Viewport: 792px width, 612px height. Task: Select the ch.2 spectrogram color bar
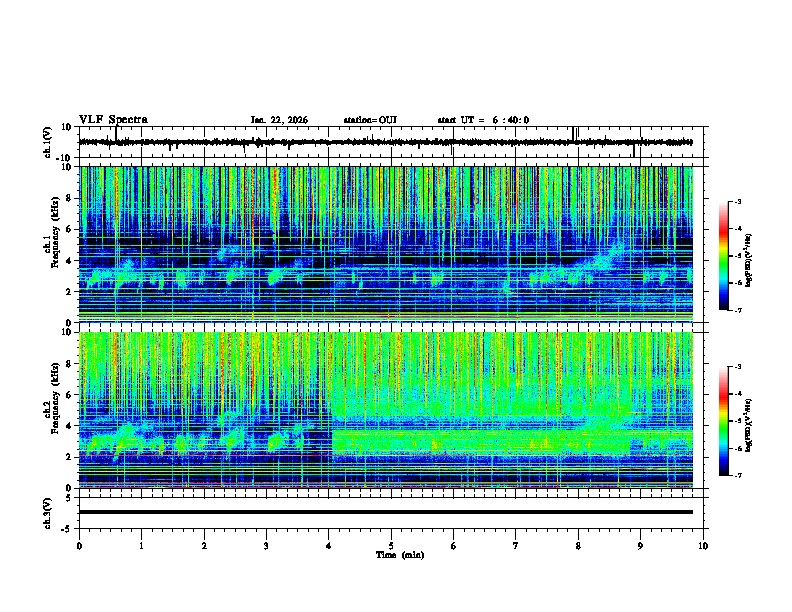(x=724, y=421)
